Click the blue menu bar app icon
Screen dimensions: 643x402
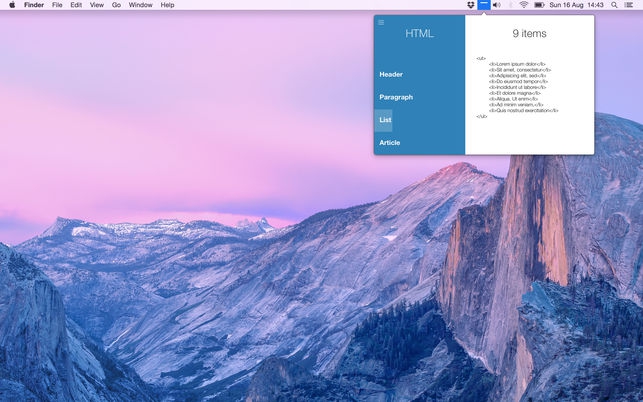[484, 5]
